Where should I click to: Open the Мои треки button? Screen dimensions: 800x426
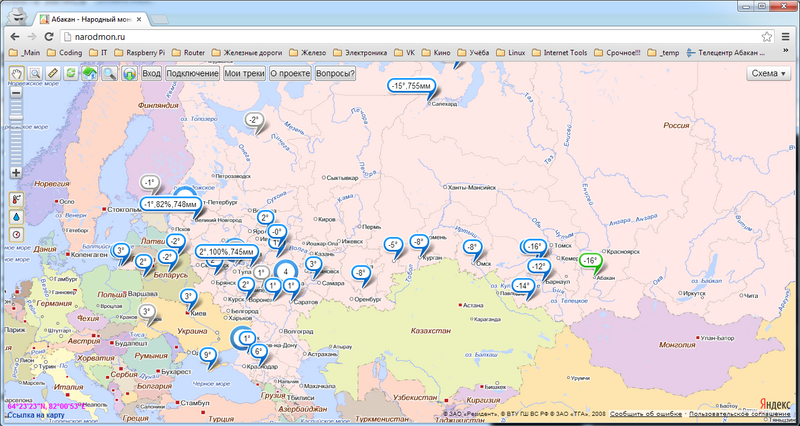[x=244, y=73]
